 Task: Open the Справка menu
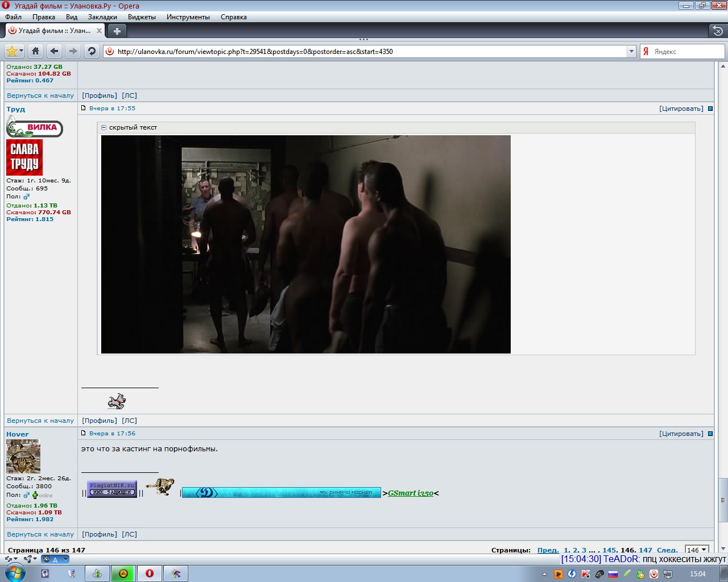pos(234,17)
